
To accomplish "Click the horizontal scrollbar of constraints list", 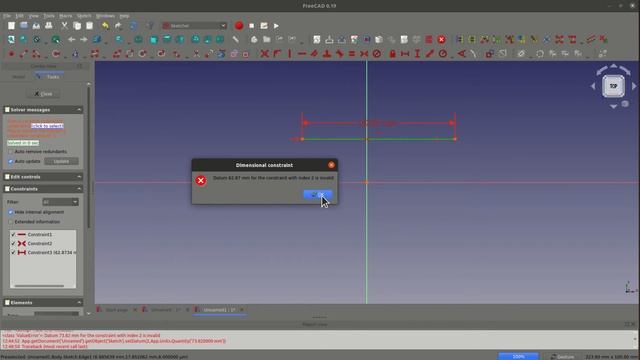I will pos(40,286).
